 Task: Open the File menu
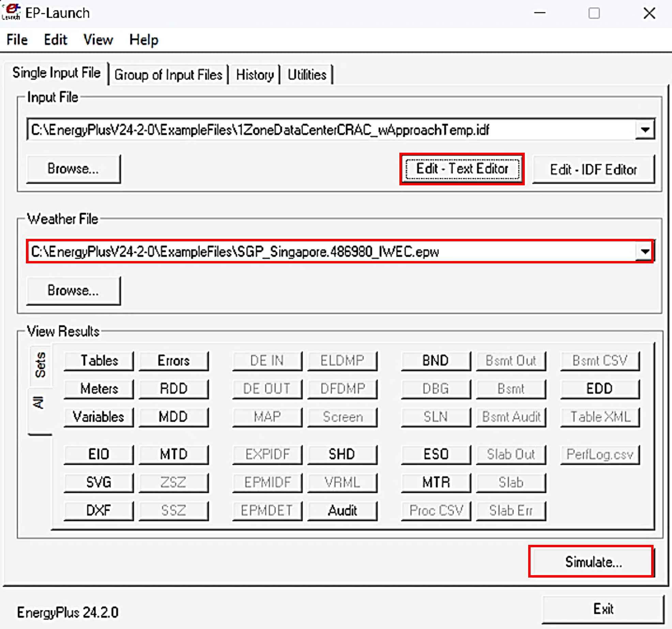pos(17,40)
